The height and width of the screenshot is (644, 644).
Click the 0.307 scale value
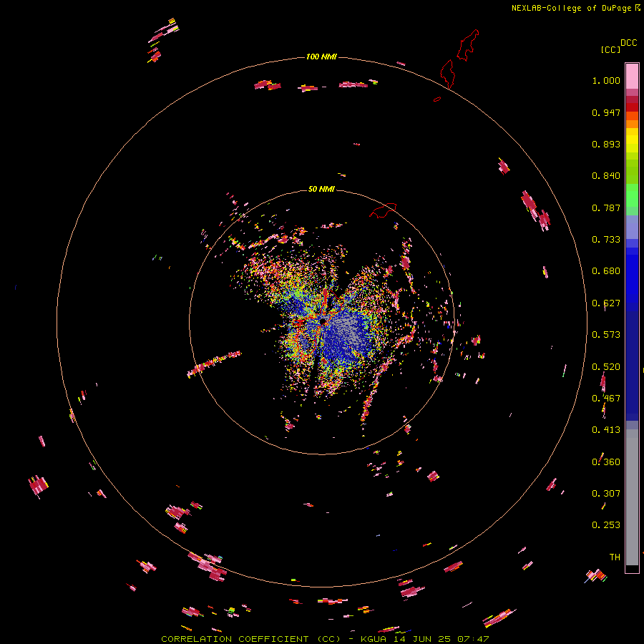606,494
